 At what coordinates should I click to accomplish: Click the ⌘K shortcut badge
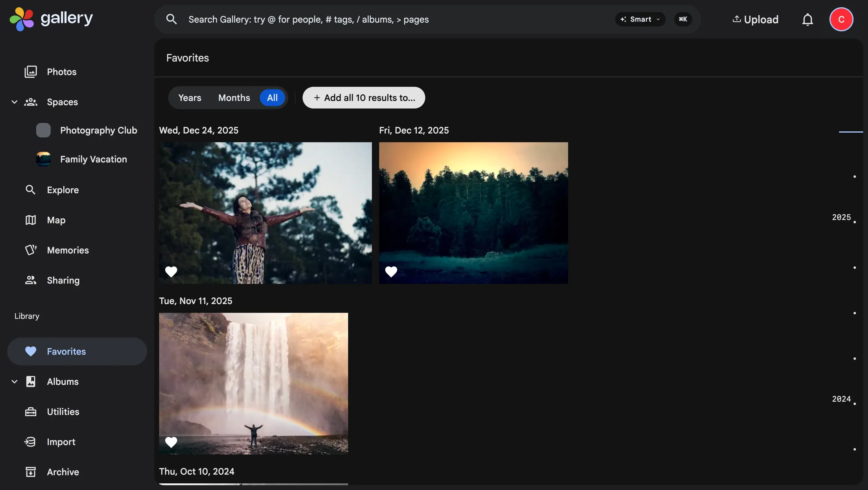[683, 19]
